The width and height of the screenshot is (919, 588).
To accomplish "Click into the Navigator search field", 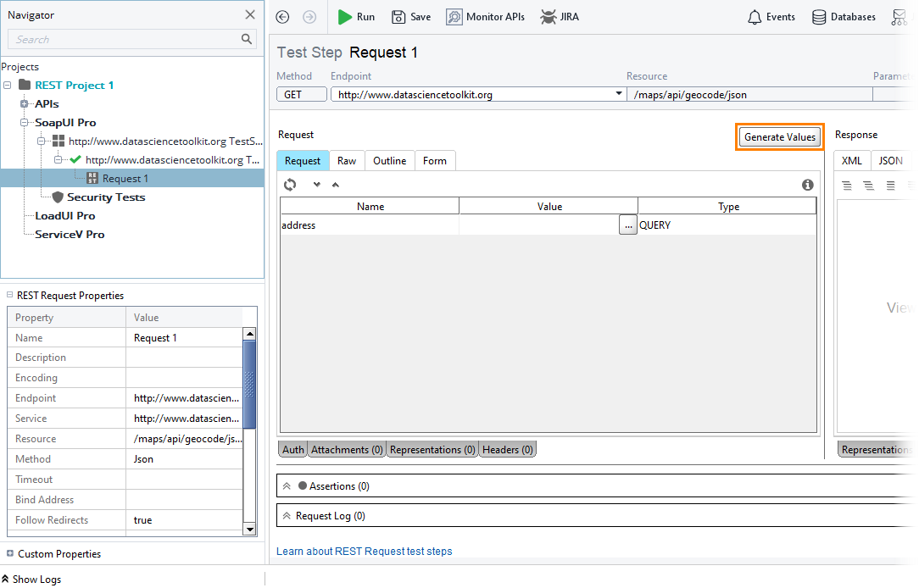I will click(x=132, y=39).
